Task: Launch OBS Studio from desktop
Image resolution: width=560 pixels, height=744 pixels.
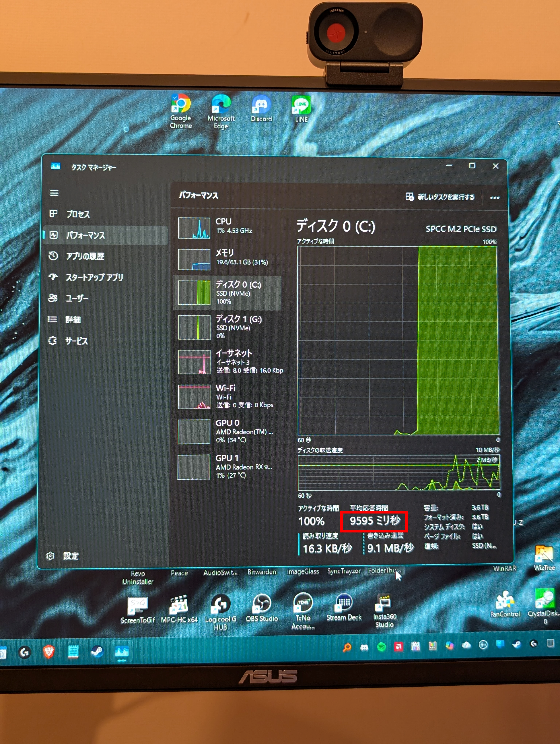Action: click(262, 604)
